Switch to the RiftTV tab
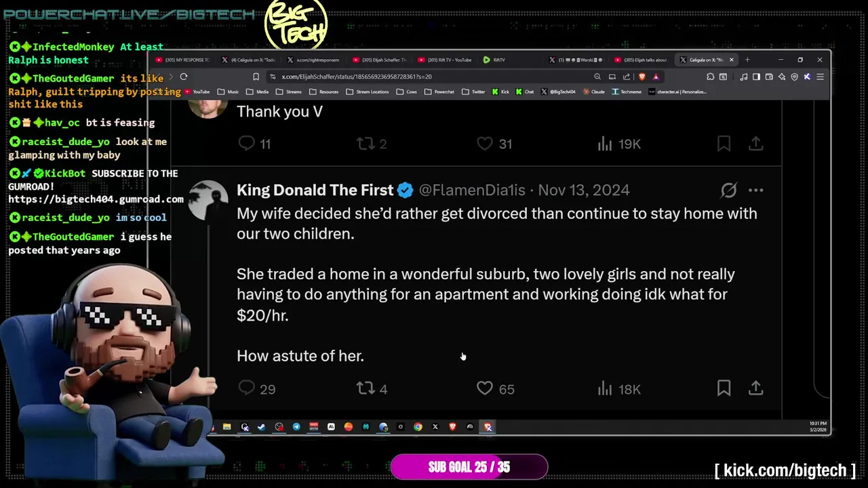 click(494, 60)
